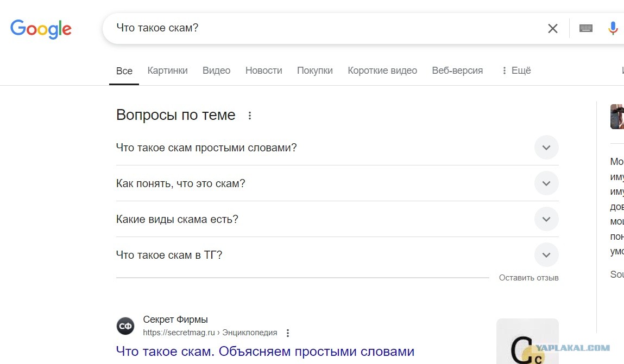Open the Новости tab
This screenshot has height=364, width=624.
[x=263, y=71]
